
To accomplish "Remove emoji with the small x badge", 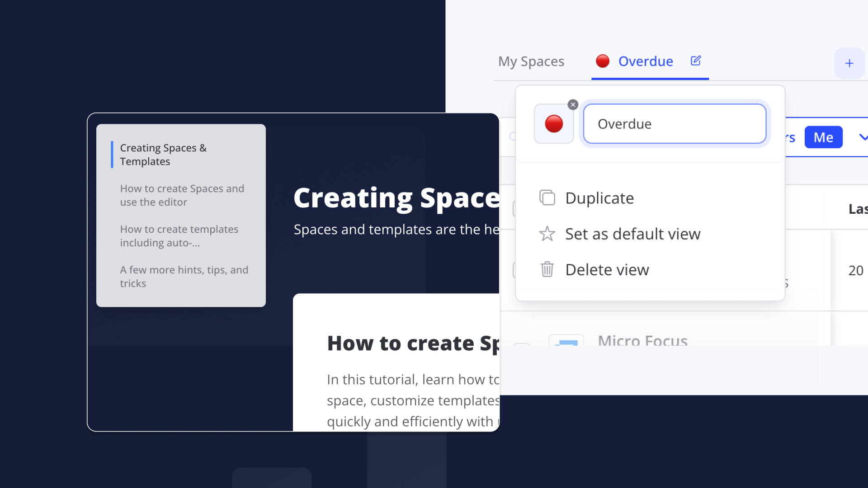I will point(573,105).
